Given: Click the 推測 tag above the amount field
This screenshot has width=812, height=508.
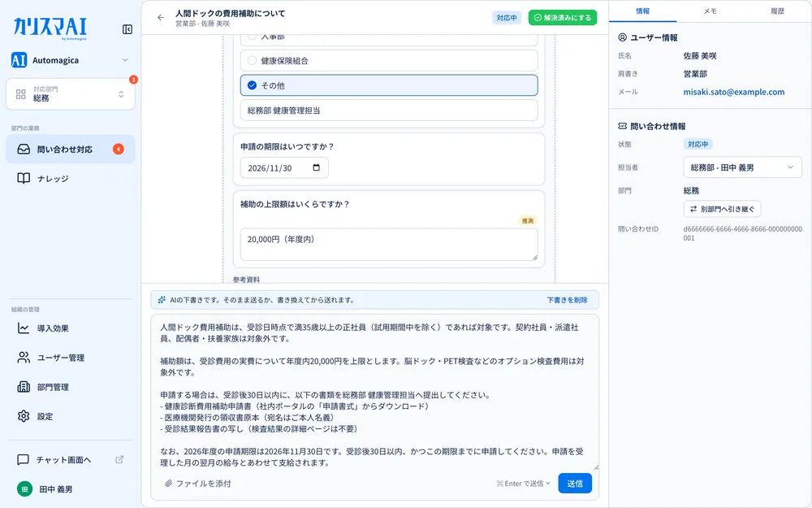Looking at the screenshot, I should tap(528, 221).
